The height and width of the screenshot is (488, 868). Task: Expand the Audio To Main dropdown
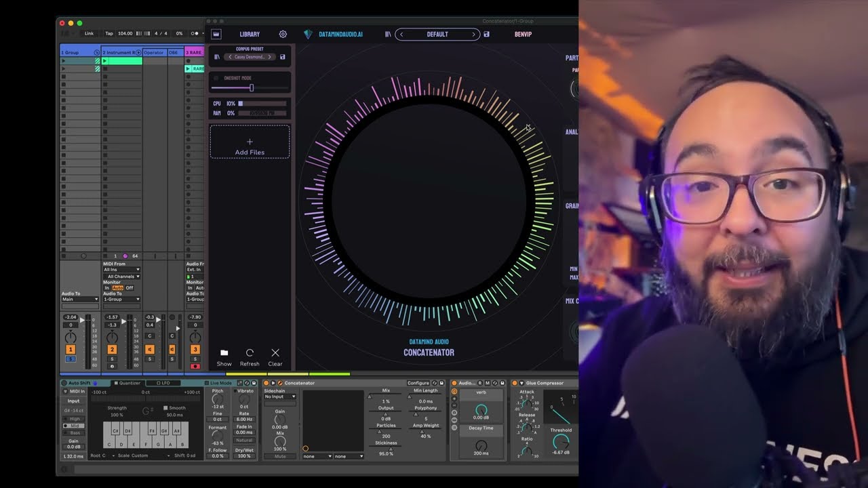[x=80, y=299]
